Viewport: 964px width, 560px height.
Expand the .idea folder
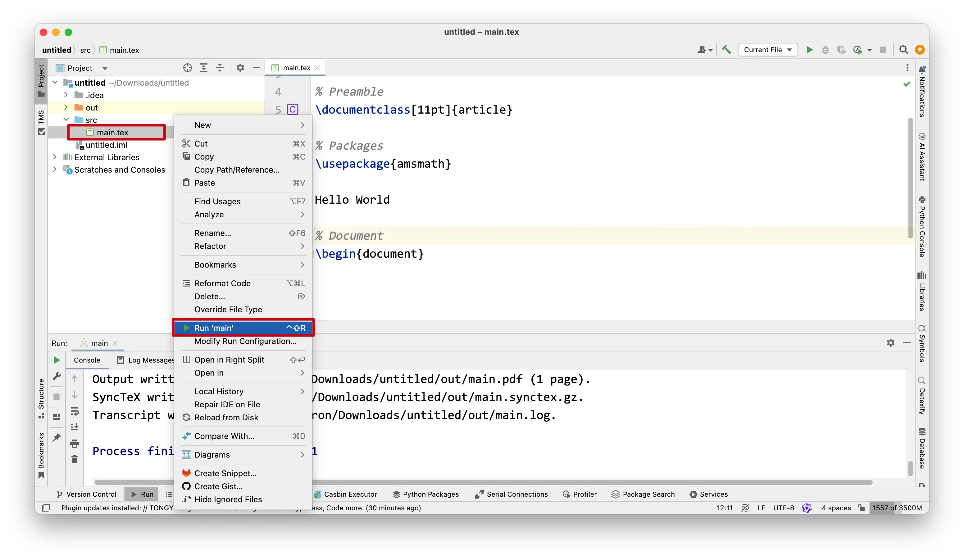coord(66,95)
